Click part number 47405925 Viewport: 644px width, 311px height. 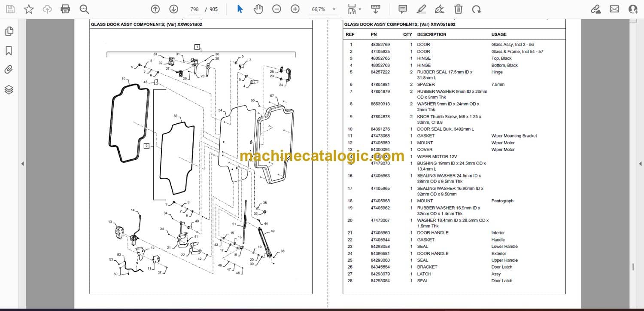click(x=380, y=52)
